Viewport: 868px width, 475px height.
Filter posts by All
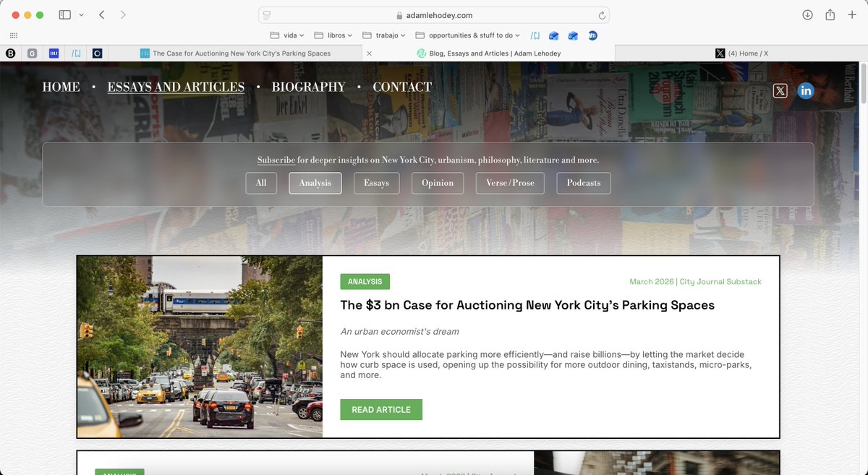(261, 183)
